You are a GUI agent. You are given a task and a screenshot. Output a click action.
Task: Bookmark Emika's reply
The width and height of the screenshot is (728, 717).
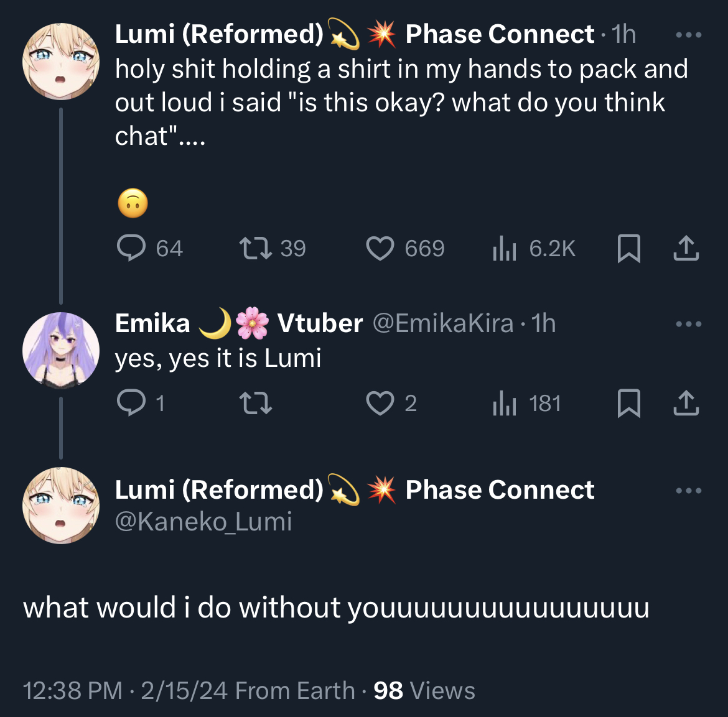click(628, 403)
